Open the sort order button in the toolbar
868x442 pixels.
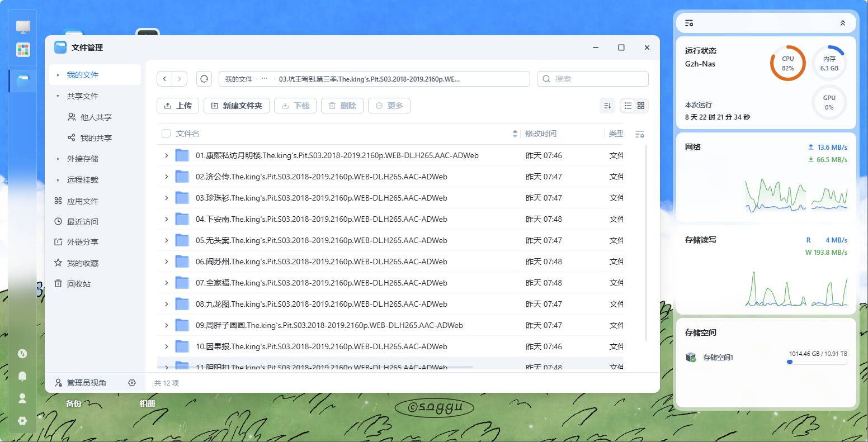pos(607,106)
